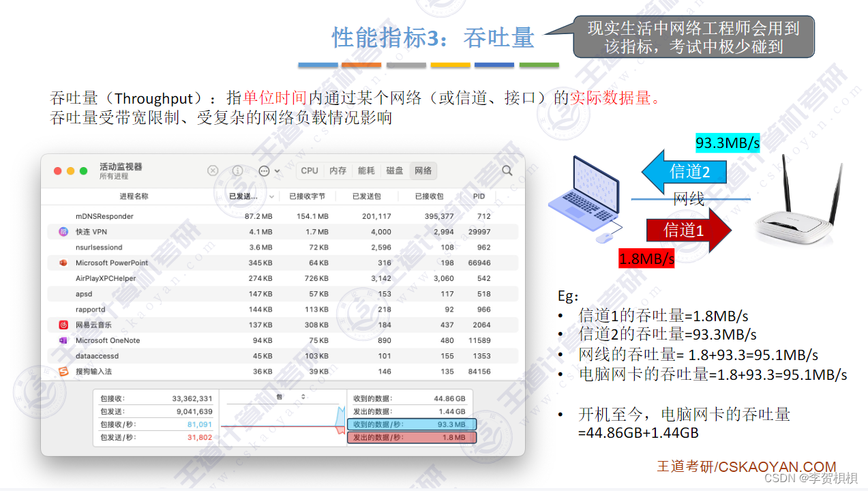Switch to the 网络 tab
Image resolution: width=868 pixels, height=491 pixels.
coord(423,170)
